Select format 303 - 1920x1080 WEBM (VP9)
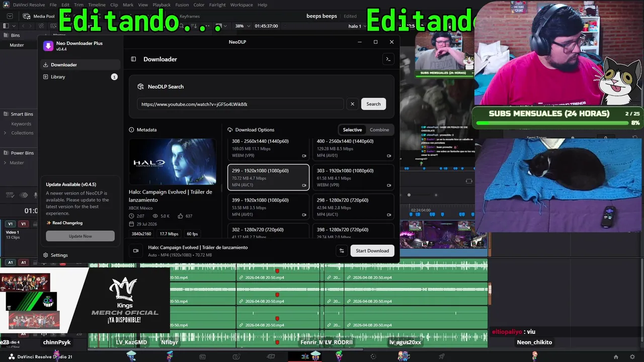Viewport: 644px width, 362px height. click(x=353, y=177)
